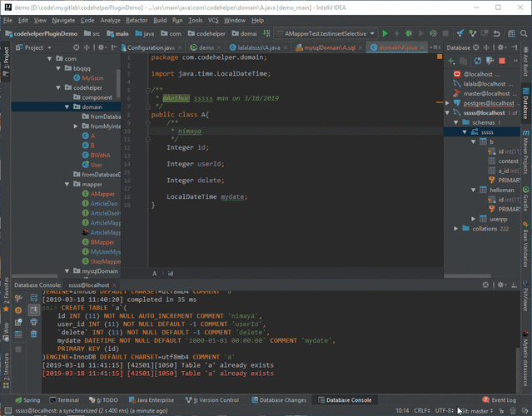
Task: Build project with hammer-arrow icon
Action: pos(266,33)
